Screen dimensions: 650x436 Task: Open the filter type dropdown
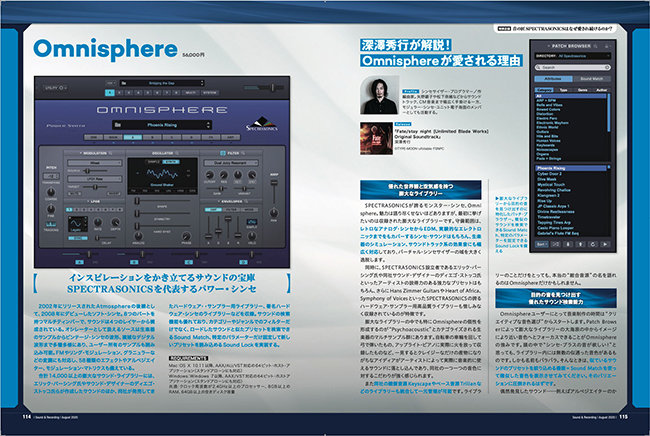pyautogui.click(x=230, y=163)
